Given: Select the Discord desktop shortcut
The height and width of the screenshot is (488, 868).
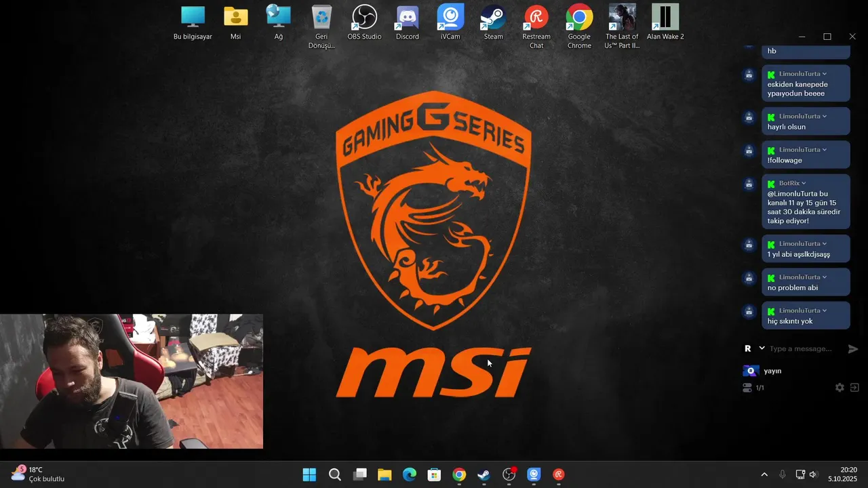Looking at the screenshot, I should 408,23.
